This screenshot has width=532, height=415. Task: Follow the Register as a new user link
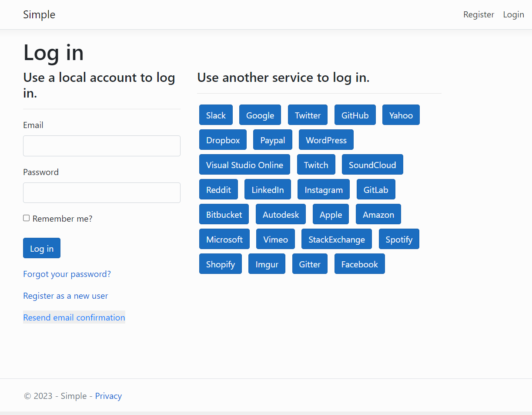tap(66, 296)
